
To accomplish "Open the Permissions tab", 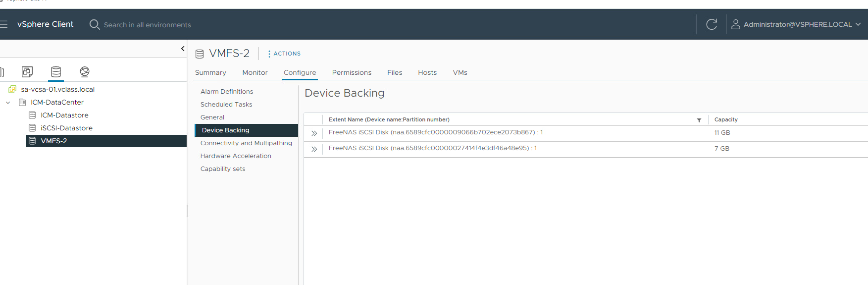I will (x=352, y=72).
